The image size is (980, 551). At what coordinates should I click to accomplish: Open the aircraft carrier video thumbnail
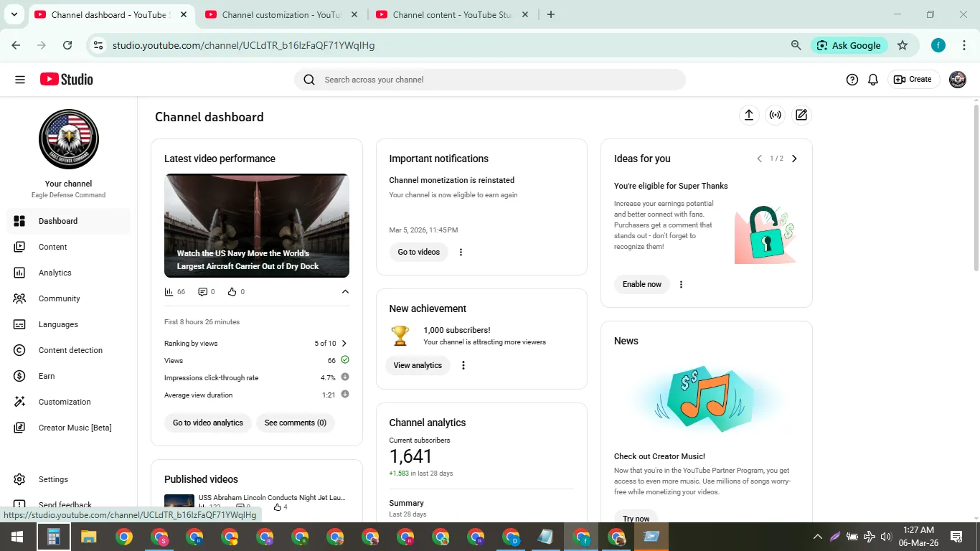coord(257,225)
